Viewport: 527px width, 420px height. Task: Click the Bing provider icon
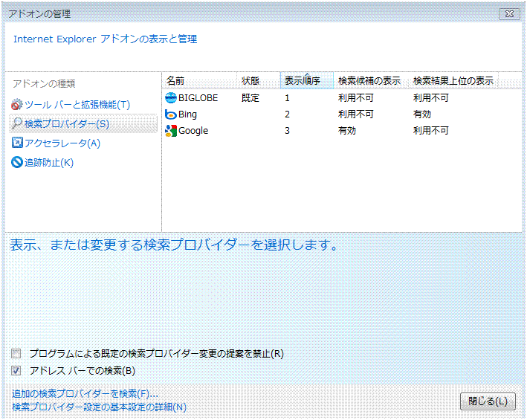pyautogui.click(x=171, y=114)
